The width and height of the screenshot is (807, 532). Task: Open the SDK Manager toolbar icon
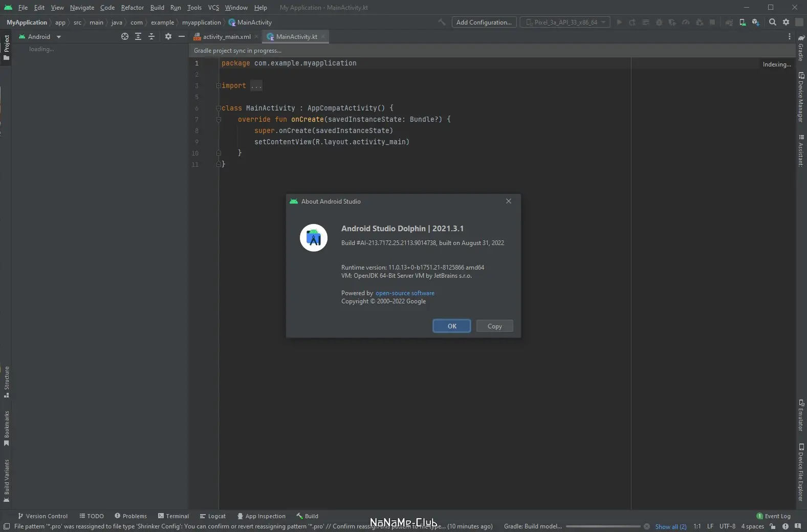coord(756,22)
